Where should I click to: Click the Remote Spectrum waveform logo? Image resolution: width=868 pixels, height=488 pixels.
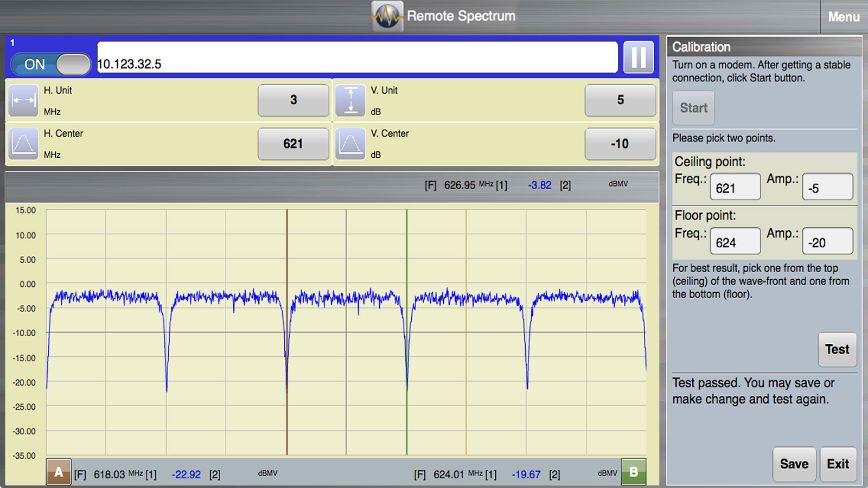coord(387,16)
